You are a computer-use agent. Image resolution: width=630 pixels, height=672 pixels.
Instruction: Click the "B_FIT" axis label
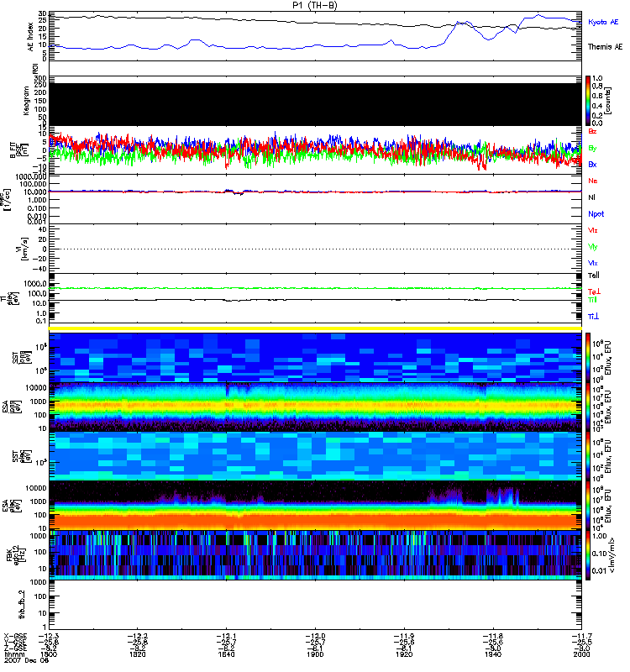tap(13, 150)
